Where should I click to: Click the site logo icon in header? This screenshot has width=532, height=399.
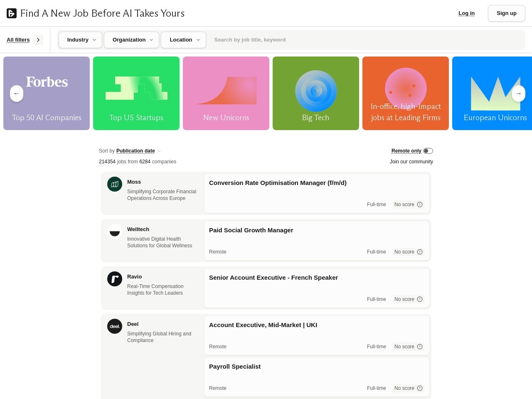click(x=12, y=13)
